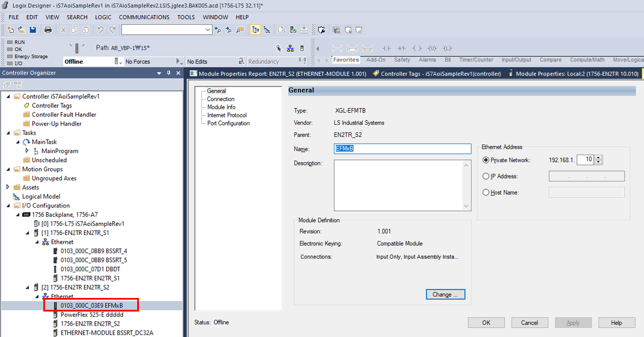
Task: Select the IP Address radio button
Action: pos(486,176)
